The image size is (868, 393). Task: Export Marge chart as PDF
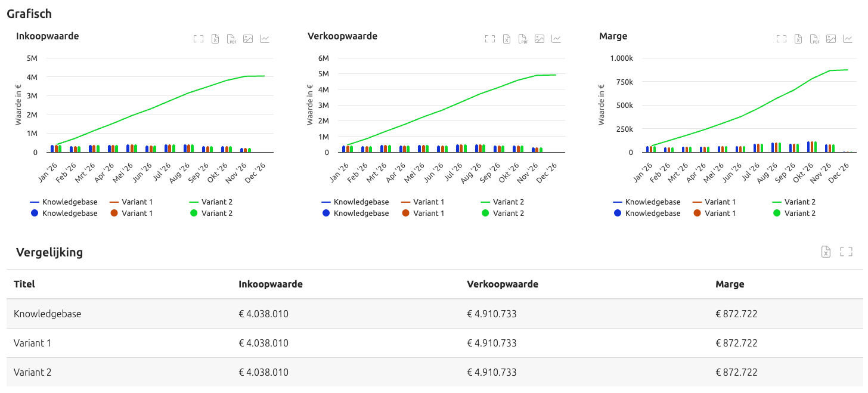coord(815,39)
